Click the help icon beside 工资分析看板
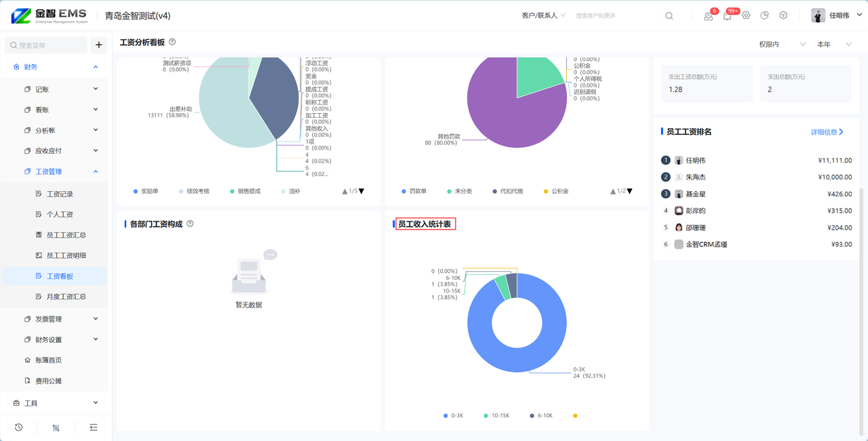The width and height of the screenshot is (868, 441). click(172, 42)
